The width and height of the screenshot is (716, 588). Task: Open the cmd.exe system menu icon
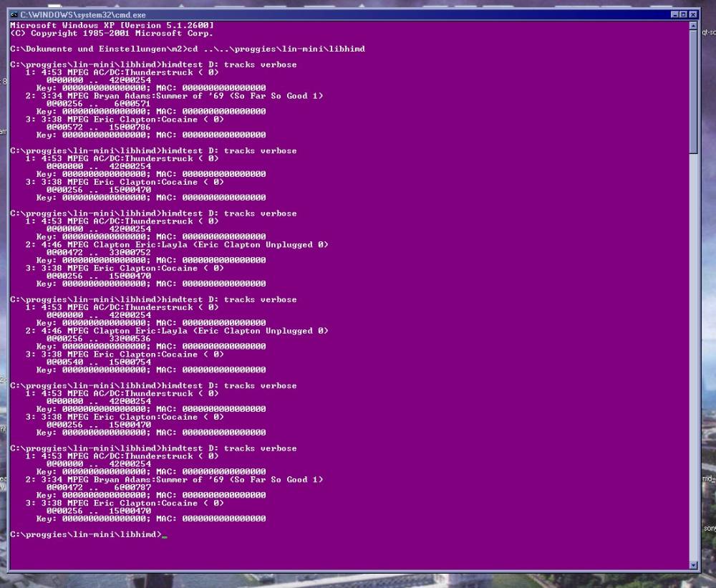pyautogui.click(x=14, y=14)
